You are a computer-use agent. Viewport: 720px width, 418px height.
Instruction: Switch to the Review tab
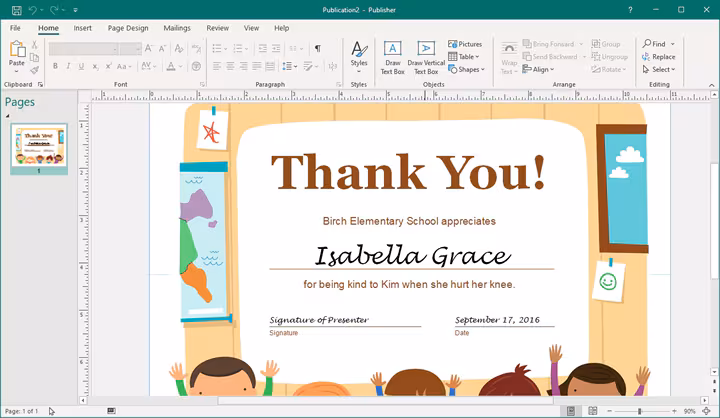point(218,28)
